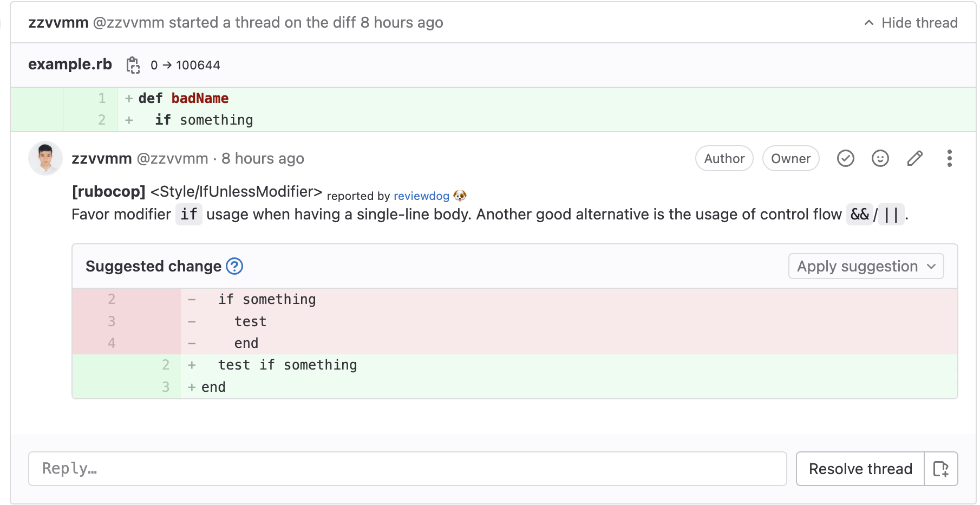Viewport: 980px width, 505px height.
Task: Select the Author badge
Action: pyautogui.click(x=724, y=158)
